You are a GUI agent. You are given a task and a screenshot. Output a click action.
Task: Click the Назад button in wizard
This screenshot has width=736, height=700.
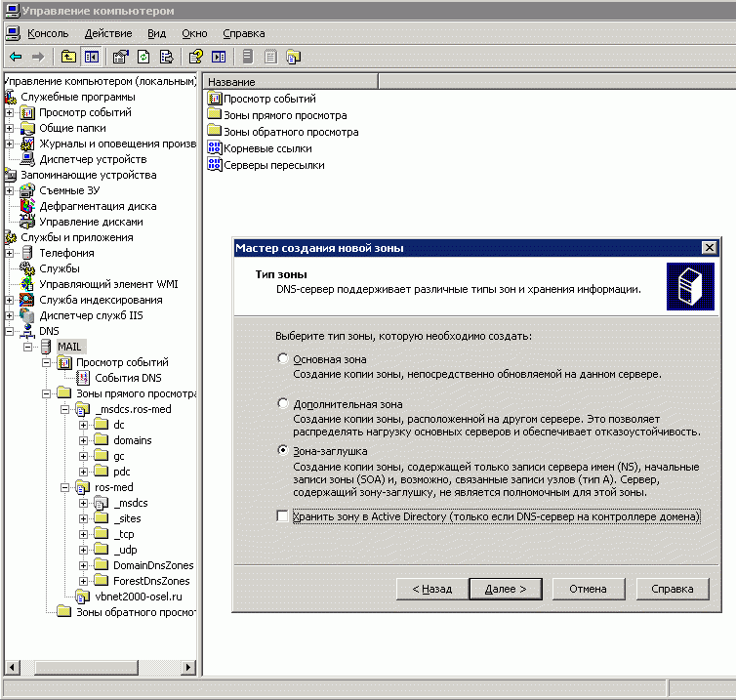[432, 589]
